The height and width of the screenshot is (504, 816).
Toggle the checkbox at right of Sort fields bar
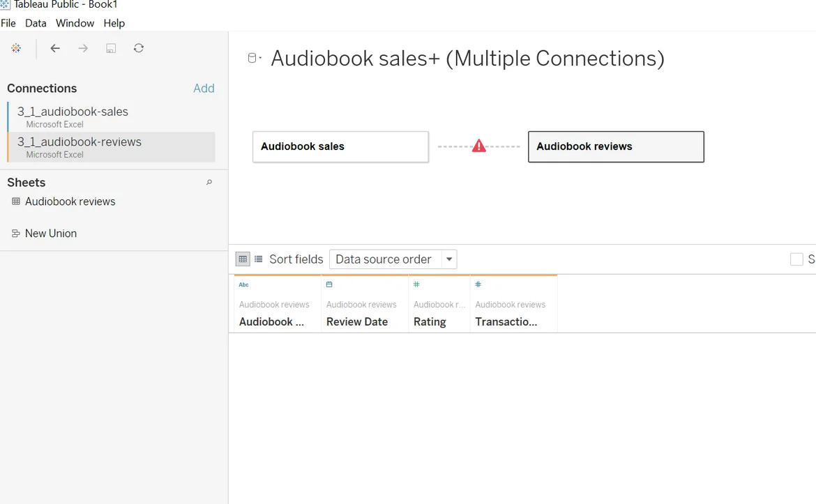(x=796, y=259)
